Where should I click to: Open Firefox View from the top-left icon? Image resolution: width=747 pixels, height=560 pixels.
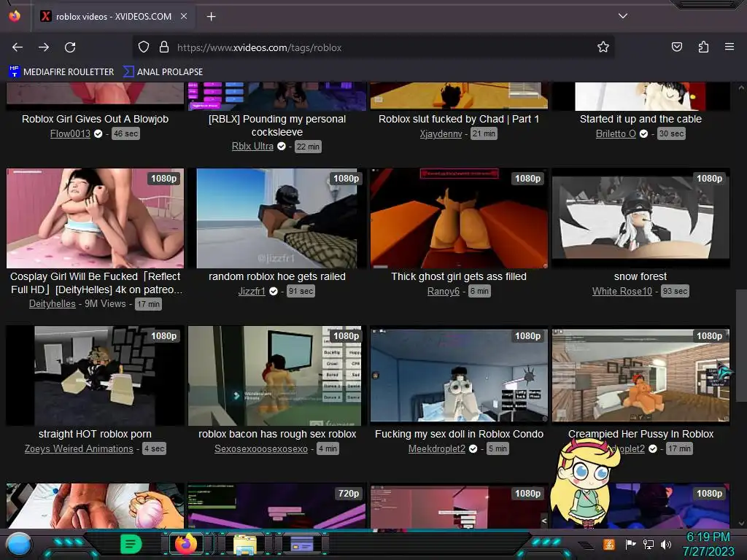click(15, 16)
